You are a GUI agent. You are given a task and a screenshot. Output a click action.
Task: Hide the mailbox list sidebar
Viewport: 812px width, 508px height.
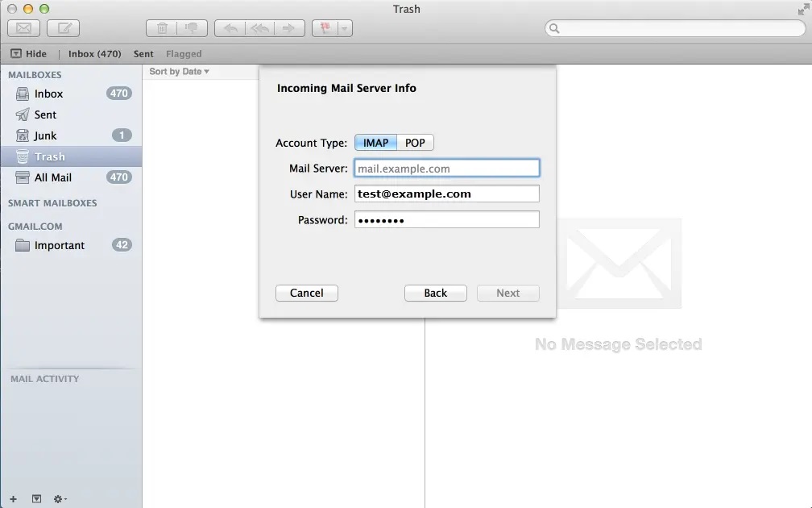(x=29, y=54)
